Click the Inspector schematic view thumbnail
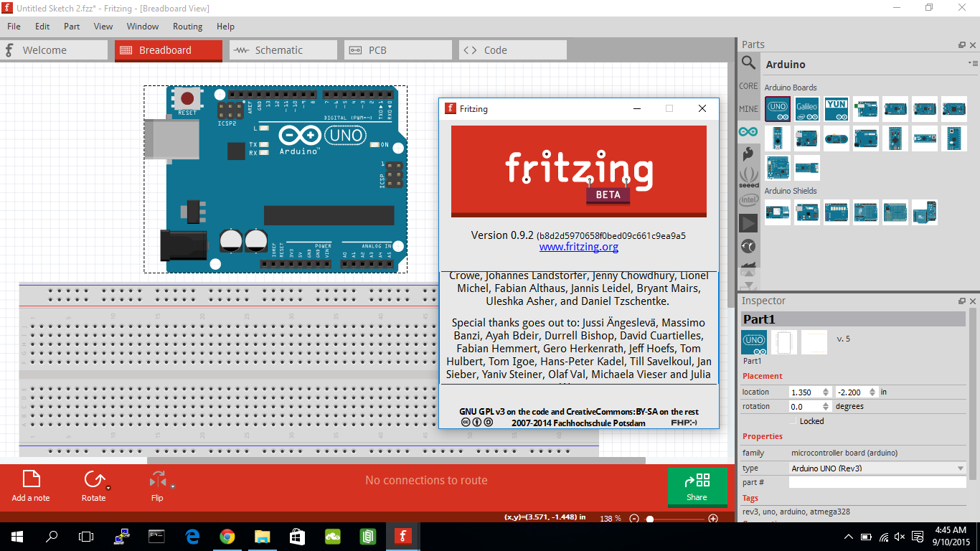 [x=784, y=342]
